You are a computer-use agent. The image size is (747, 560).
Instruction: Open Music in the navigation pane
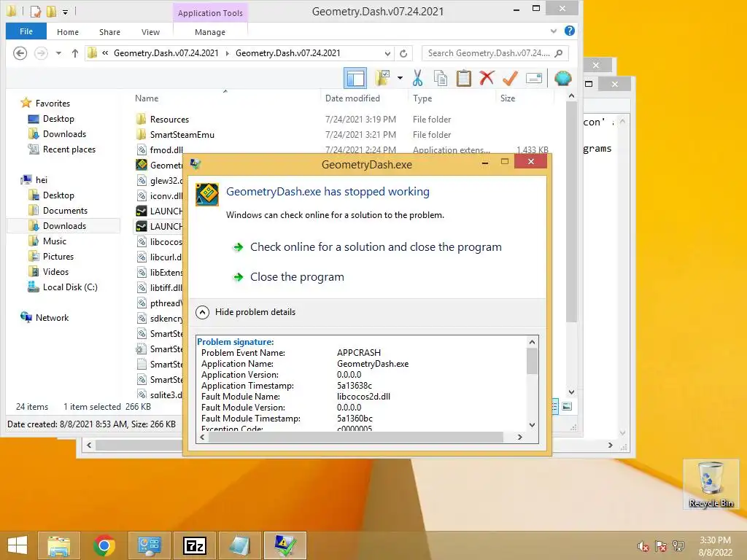pyautogui.click(x=54, y=241)
